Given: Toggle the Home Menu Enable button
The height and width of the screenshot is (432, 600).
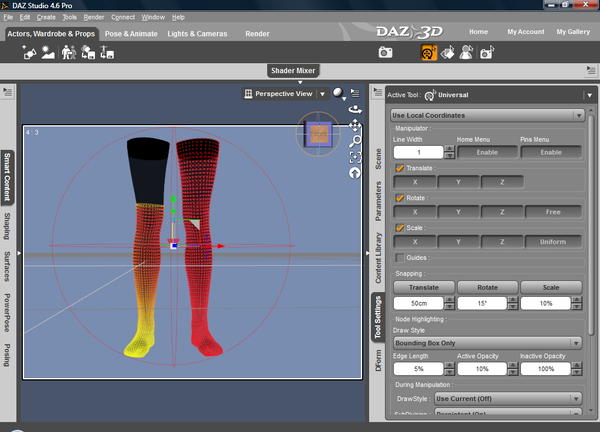Looking at the screenshot, I should (x=487, y=152).
